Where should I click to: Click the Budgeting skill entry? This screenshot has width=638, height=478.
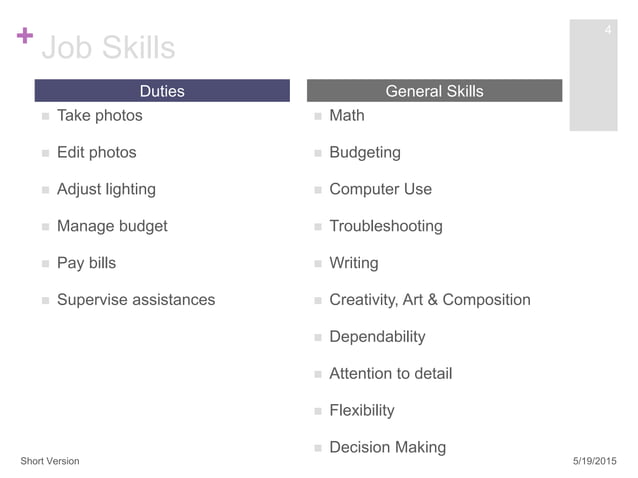[x=365, y=153]
